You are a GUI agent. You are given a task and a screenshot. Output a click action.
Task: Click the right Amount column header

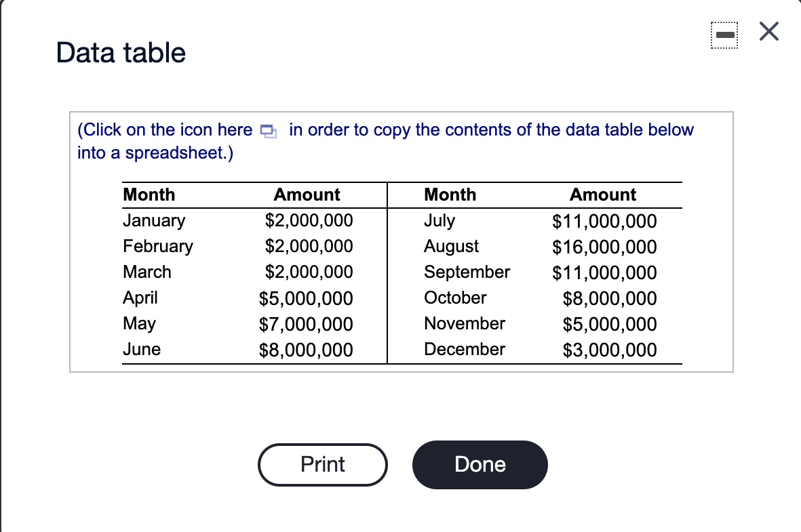click(x=603, y=195)
